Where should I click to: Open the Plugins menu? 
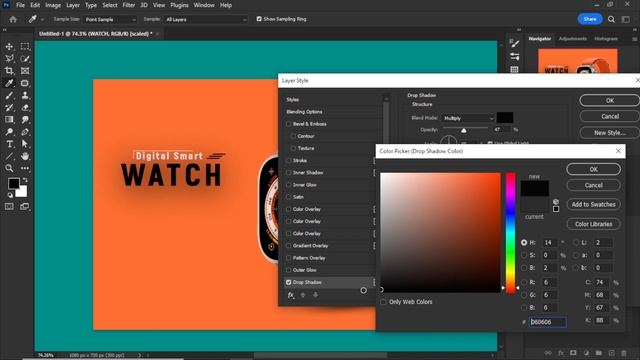[x=179, y=5]
